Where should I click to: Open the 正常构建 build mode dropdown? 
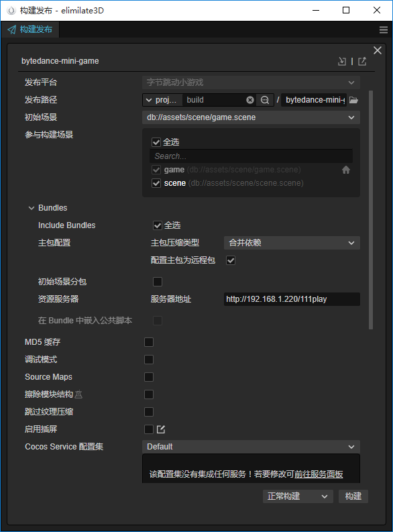[x=298, y=496]
